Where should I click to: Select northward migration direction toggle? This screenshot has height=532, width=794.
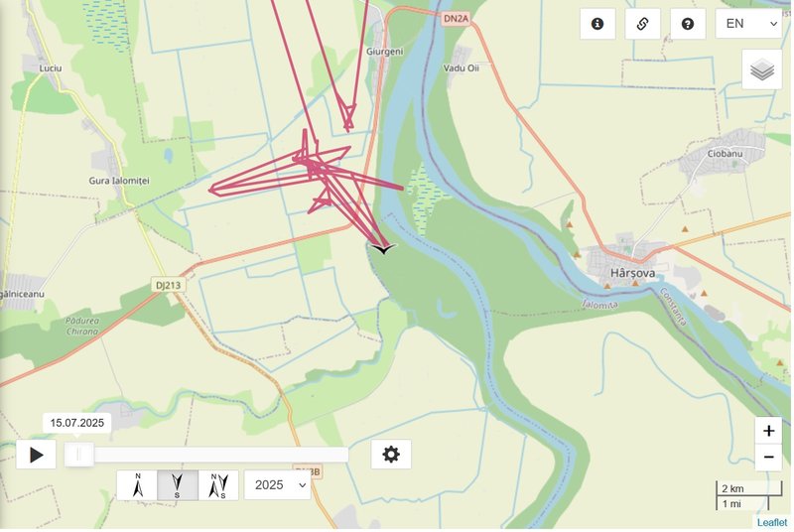pyautogui.click(x=137, y=485)
